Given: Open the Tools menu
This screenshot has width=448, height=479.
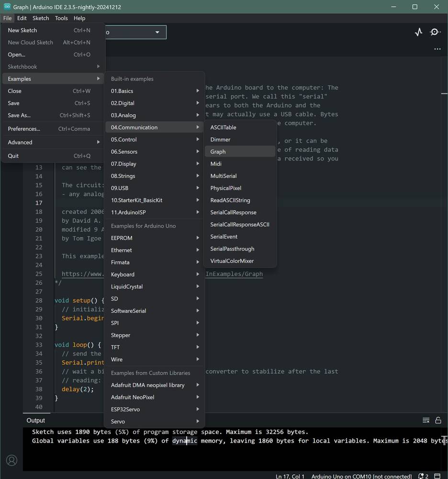Looking at the screenshot, I should [x=61, y=18].
